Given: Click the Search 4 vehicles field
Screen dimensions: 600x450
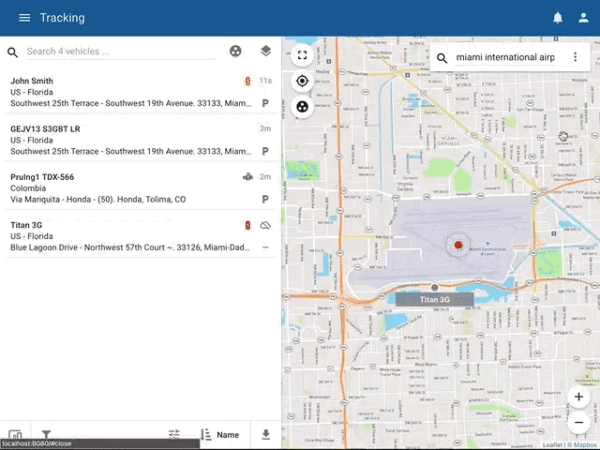Looking at the screenshot, I should coord(120,52).
